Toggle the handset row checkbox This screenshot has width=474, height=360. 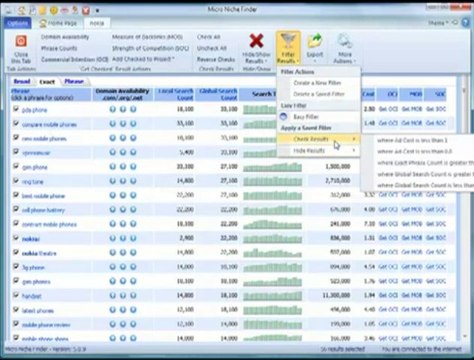(16, 295)
